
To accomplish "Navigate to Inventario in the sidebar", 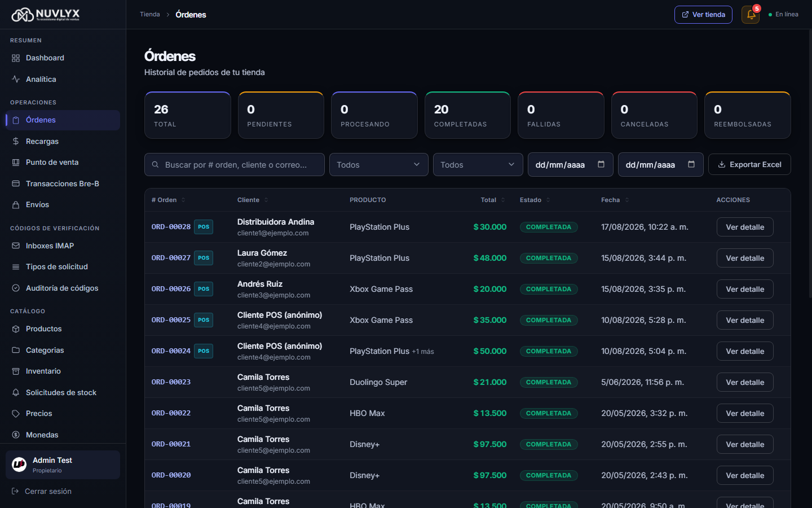I will (63, 371).
